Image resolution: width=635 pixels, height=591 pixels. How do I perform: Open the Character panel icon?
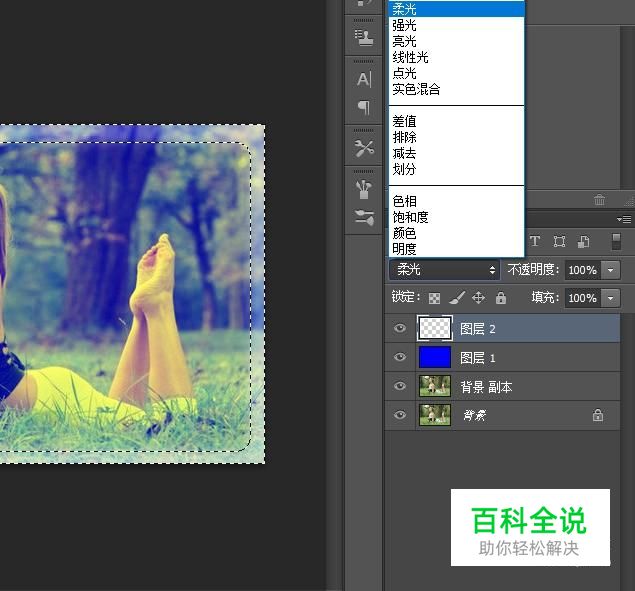[364, 79]
